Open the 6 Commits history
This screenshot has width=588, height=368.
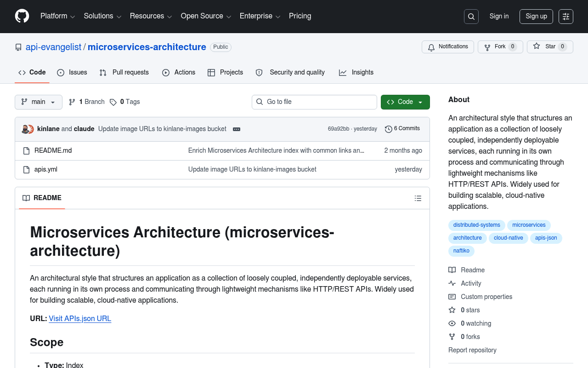click(402, 129)
